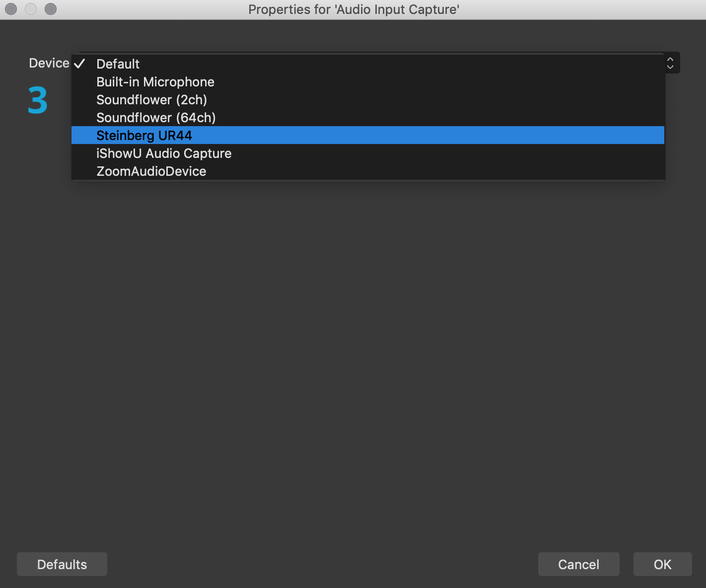Choose the Default device option
This screenshot has width=706, height=588.
click(x=118, y=64)
